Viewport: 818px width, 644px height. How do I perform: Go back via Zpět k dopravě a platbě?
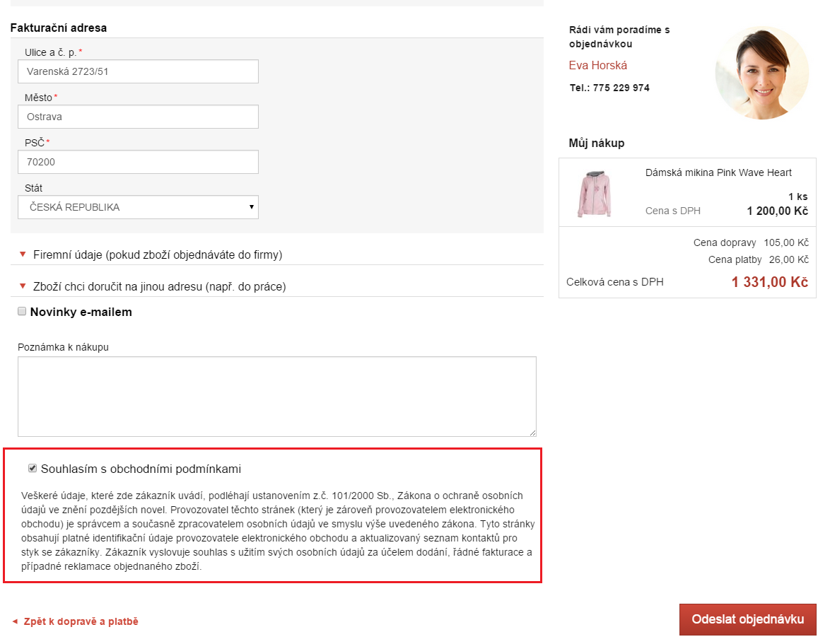[x=81, y=621]
